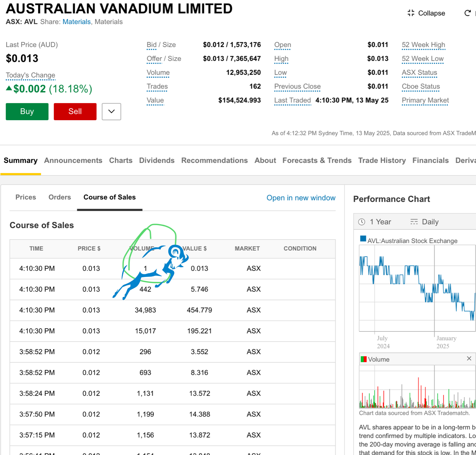Click the green Buy button

click(27, 111)
